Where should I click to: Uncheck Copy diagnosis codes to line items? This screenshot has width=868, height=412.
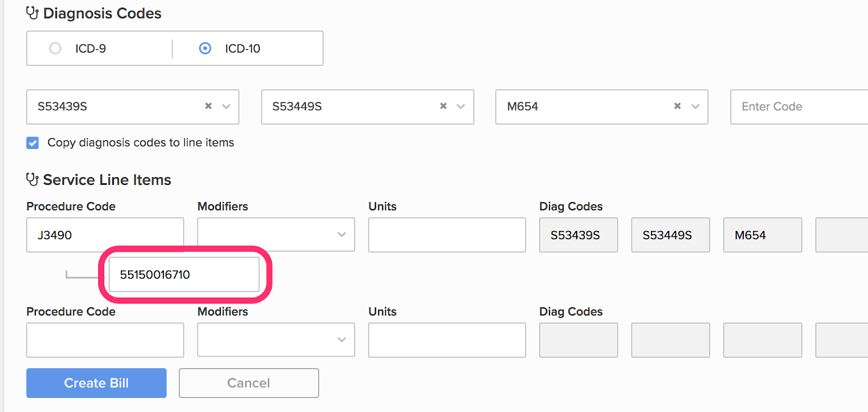click(33, 143)
